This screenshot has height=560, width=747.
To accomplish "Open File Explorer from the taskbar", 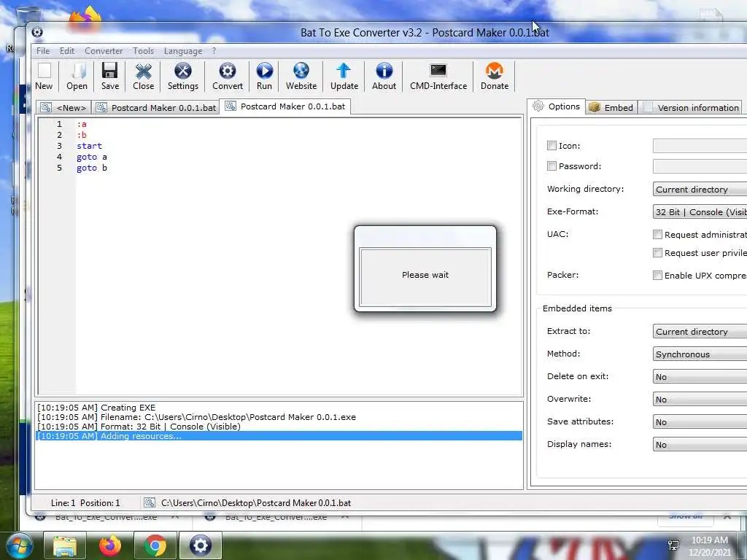I will [x=65, y=545].
